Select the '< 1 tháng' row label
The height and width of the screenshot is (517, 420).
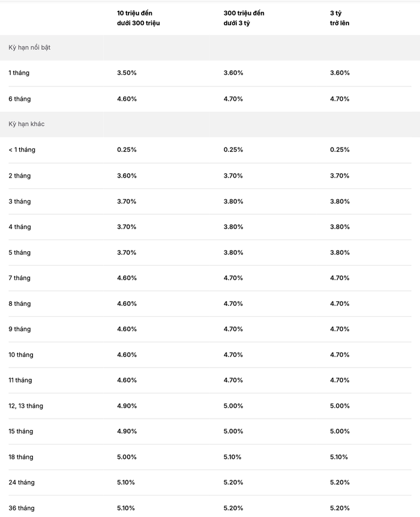[22, 150]
